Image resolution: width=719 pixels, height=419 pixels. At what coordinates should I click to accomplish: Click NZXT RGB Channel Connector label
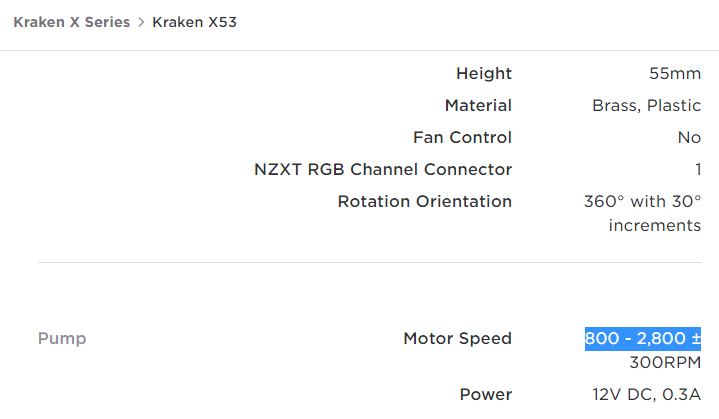click(x=383, y=170)
